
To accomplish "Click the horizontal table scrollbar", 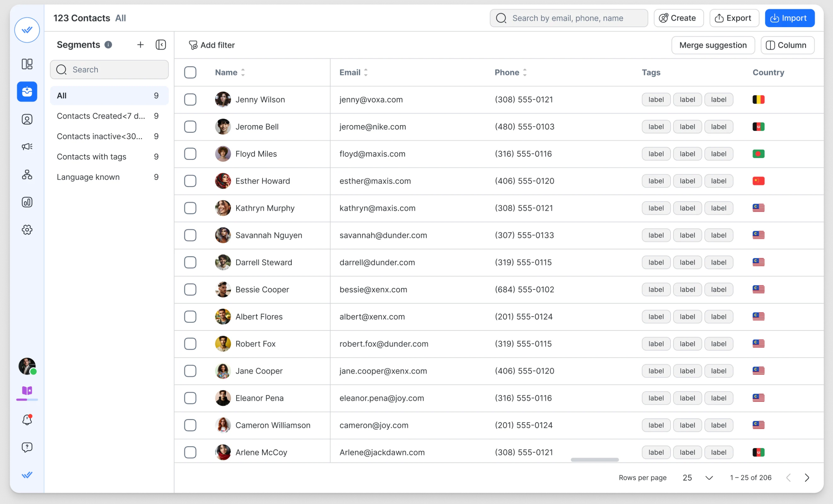I will pos(595,460).
